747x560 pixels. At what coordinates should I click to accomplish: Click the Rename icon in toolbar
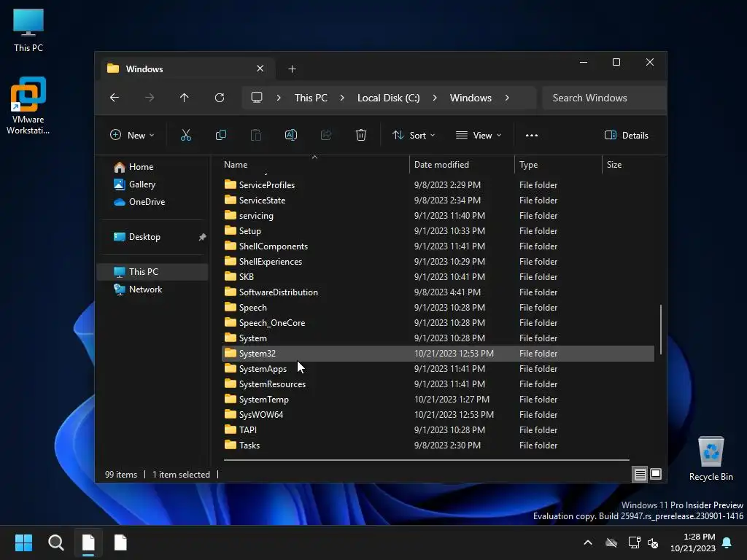(291, 136)
